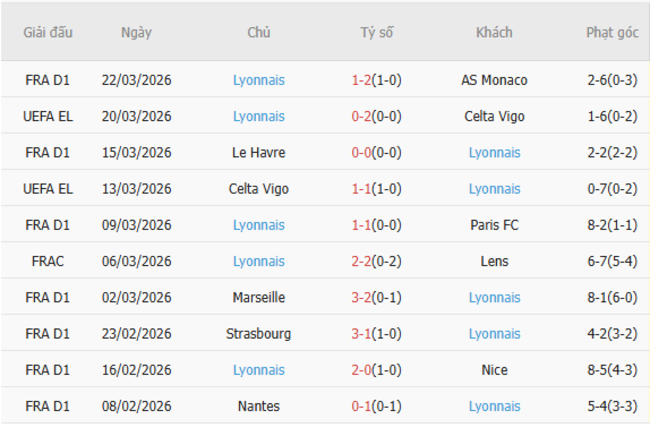The height and width of the screenshot is (436, 650).
Task: Select the "Tỷ số" column header
Action: point(377,32)
